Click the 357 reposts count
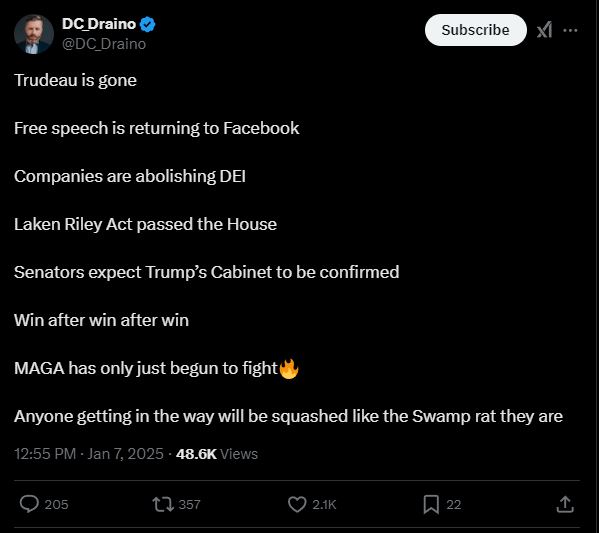599x533 pixels. pos(189,504)
